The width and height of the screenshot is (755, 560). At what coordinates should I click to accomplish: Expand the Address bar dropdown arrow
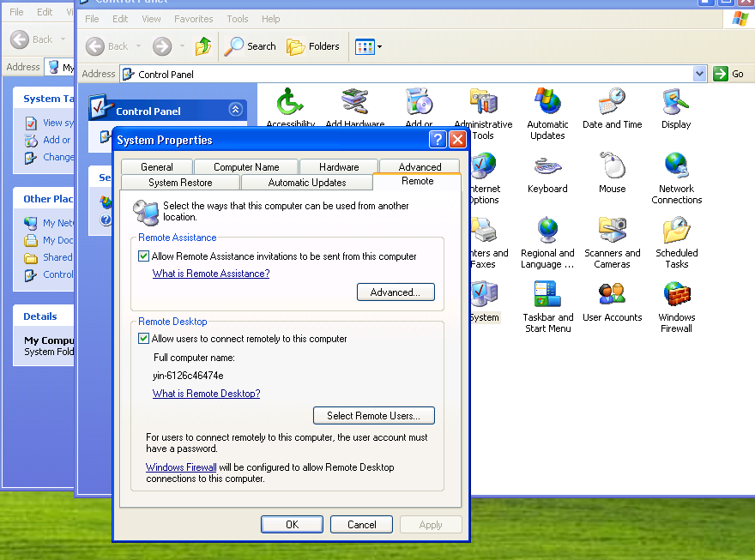click(699, 75)
